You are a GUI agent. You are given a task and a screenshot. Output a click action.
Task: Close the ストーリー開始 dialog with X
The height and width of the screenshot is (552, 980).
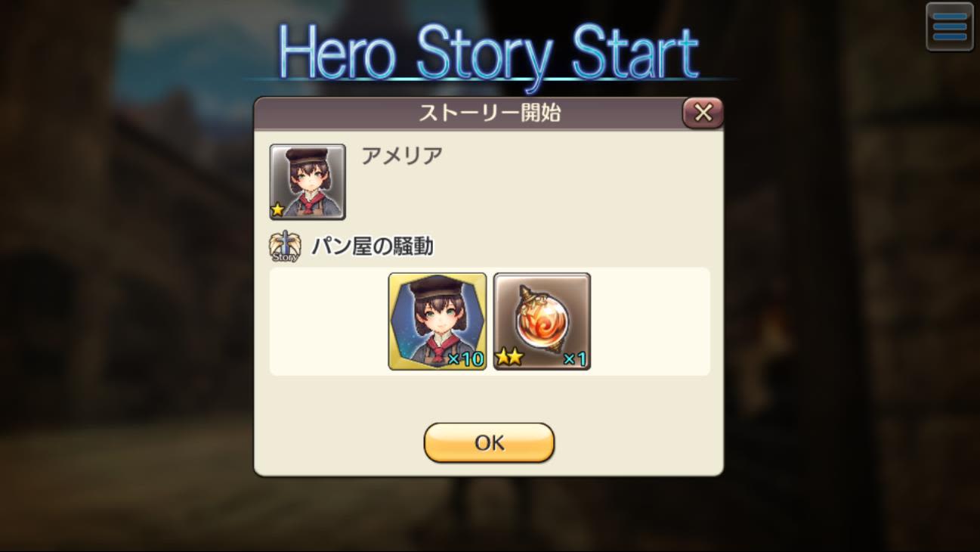[703, 113]
